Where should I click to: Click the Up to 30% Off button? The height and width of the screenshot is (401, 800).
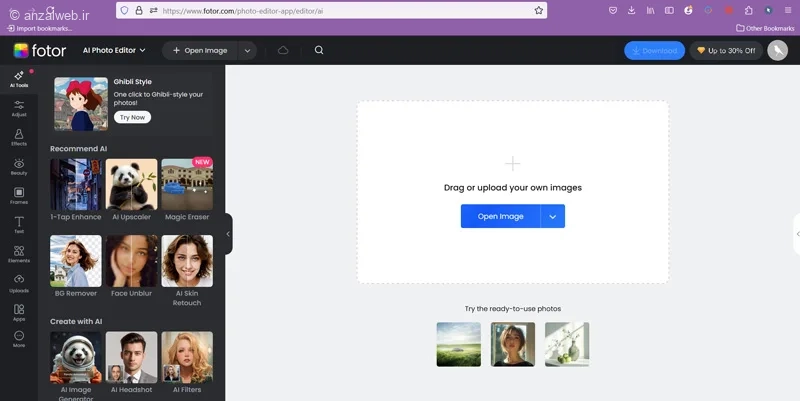[727, 51]
